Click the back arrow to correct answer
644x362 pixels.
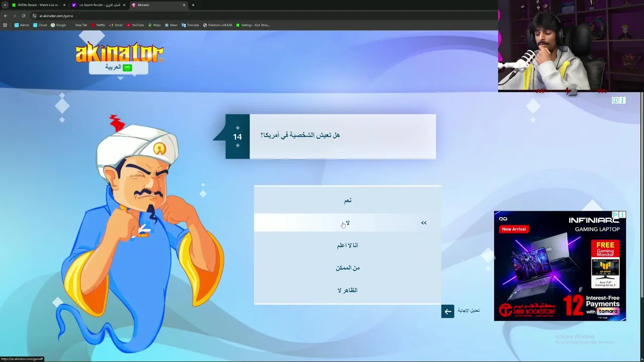pos(447,311)
